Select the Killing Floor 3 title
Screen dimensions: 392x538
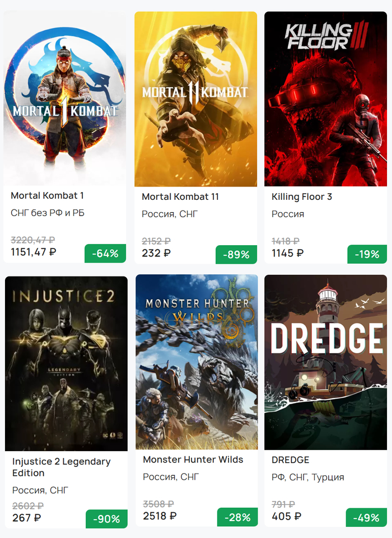302,197
